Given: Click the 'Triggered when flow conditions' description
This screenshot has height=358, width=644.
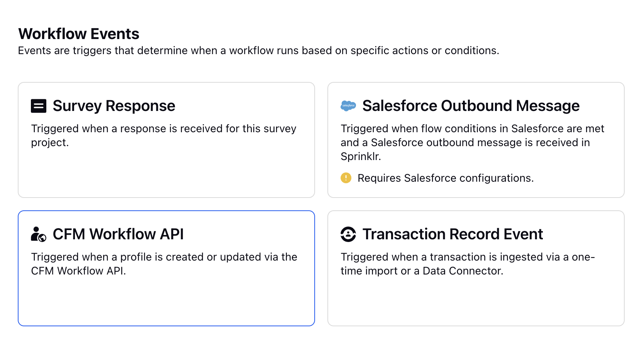Looking at the screenshot, I should point(472,143).
